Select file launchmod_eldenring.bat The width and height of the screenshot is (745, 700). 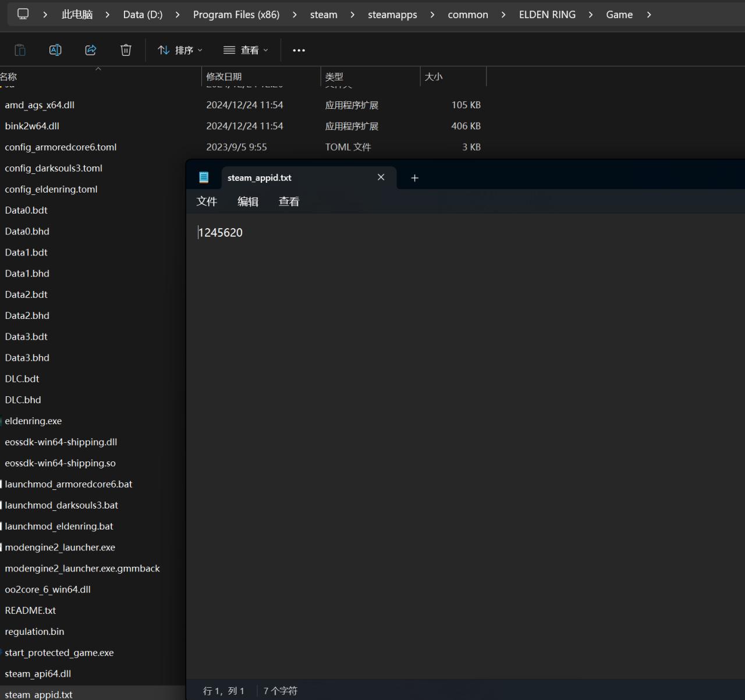(x=59, y=526)
